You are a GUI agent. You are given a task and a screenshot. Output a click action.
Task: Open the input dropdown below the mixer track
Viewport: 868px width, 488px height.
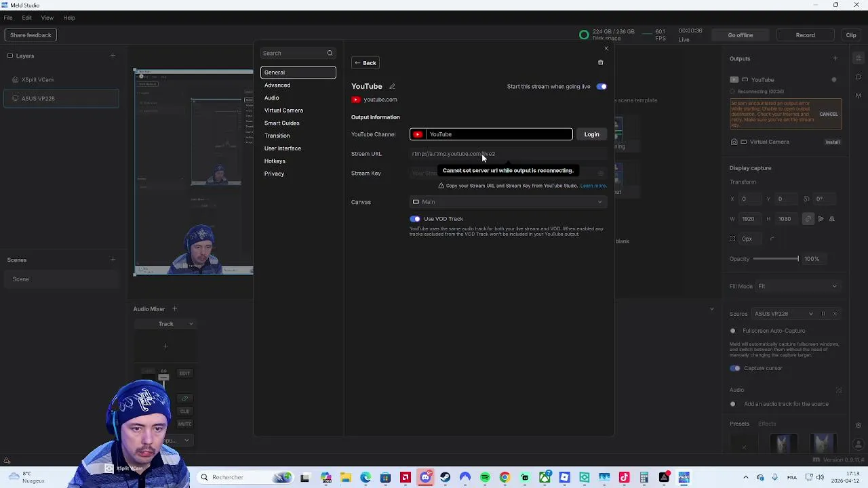point(176,441)
